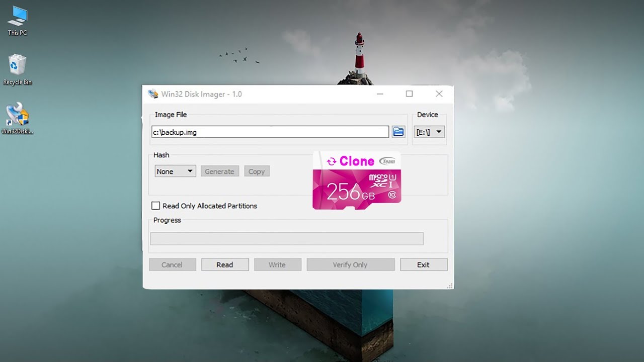Copy the computed hash value
This screenshot has width=644, height=362.
[x=257, y=171]
